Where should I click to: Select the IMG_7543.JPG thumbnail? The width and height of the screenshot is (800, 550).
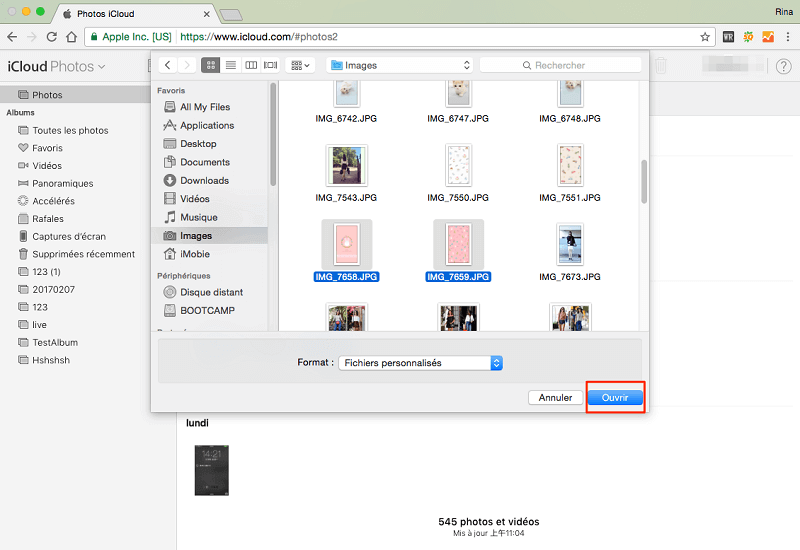pos(346,165)
